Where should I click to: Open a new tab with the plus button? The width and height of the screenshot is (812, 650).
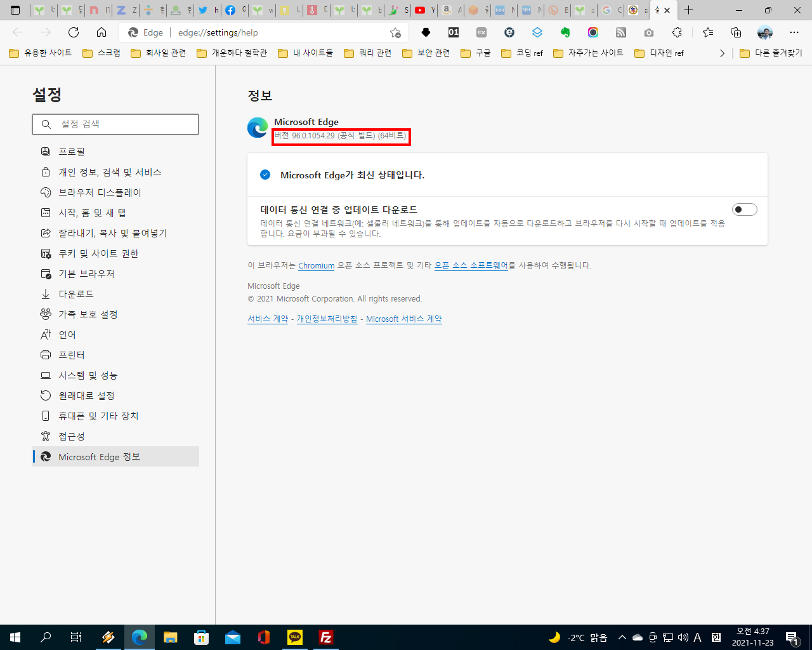point(688,10)
